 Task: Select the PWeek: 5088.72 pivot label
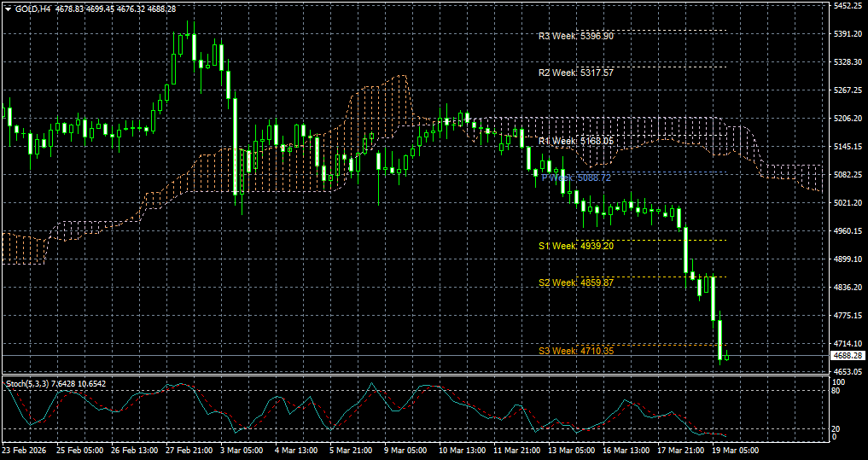pos(576,178)
